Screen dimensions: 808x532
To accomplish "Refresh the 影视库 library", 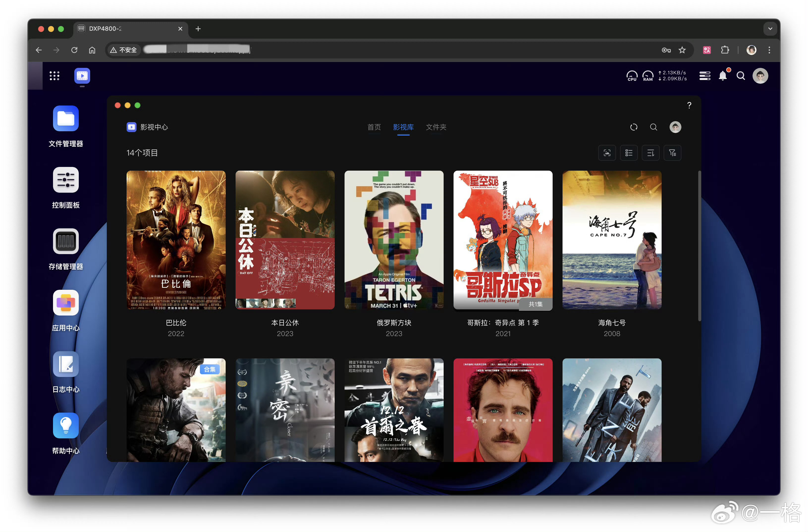I will click(x=634, y=127).
